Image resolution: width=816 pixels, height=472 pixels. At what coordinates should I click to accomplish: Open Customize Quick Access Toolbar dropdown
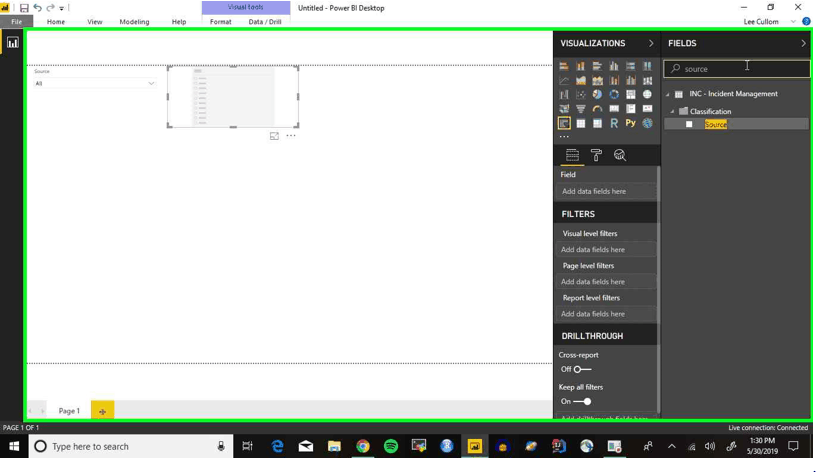click(61, 8)
